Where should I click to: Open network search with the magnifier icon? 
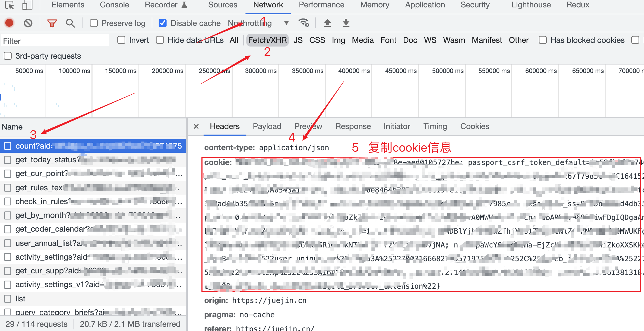click(x=70, y=23)
